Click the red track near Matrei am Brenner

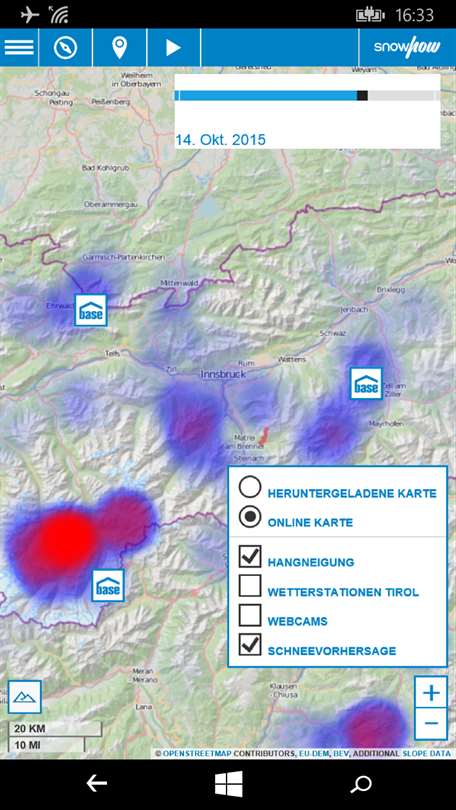pos(264,435)
